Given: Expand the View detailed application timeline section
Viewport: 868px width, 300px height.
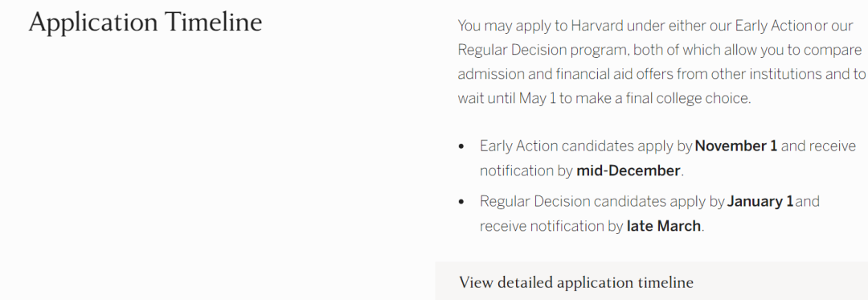Looking at the screenshot, I should coord(652,282).
